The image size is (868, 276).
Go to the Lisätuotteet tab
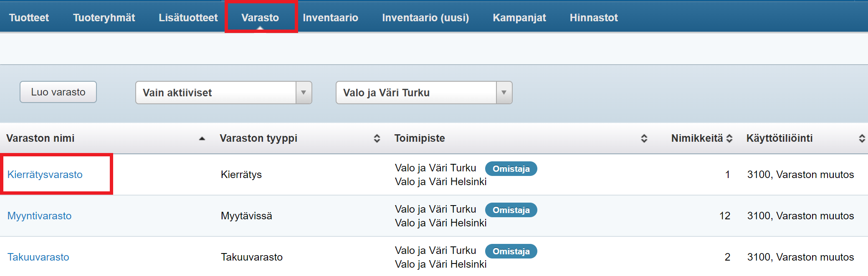click(x=188, y=18)
